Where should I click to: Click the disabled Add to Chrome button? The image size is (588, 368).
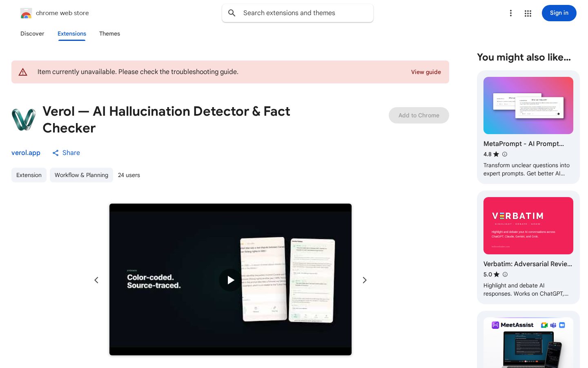(419, 115)
